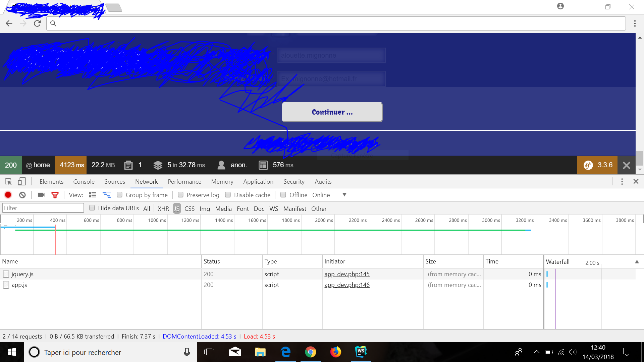Click database layers query icon
644x362 pixels.
coord(158,165)
